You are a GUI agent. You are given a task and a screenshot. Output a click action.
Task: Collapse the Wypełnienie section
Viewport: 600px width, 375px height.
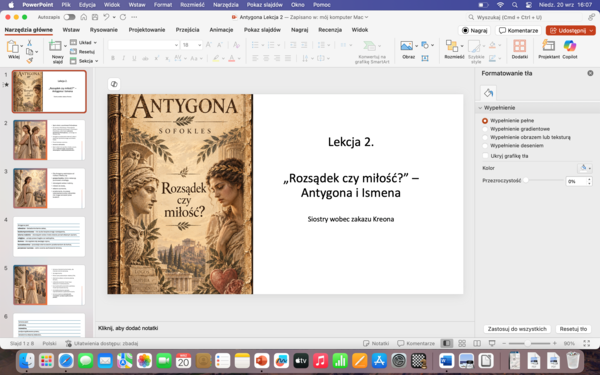480,108
